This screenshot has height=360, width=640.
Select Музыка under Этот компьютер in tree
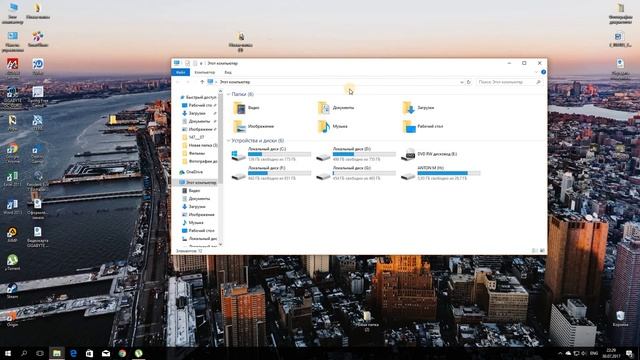pos(193,222)
